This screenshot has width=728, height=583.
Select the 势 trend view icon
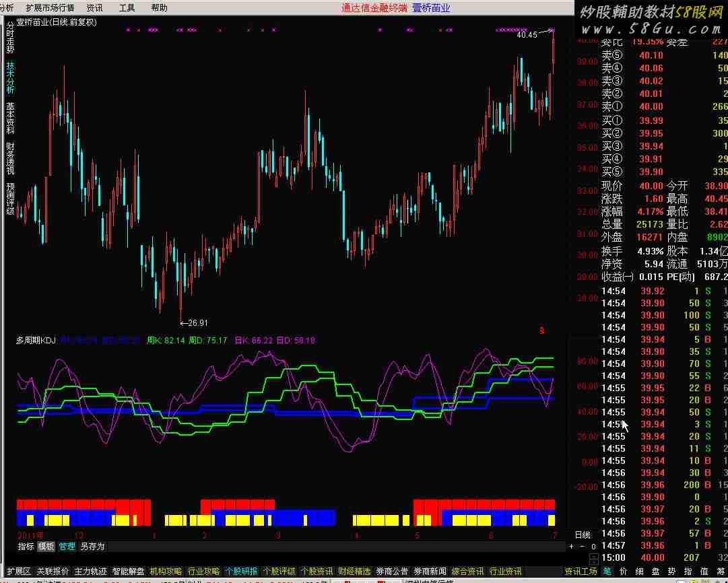tap(671, 571)
